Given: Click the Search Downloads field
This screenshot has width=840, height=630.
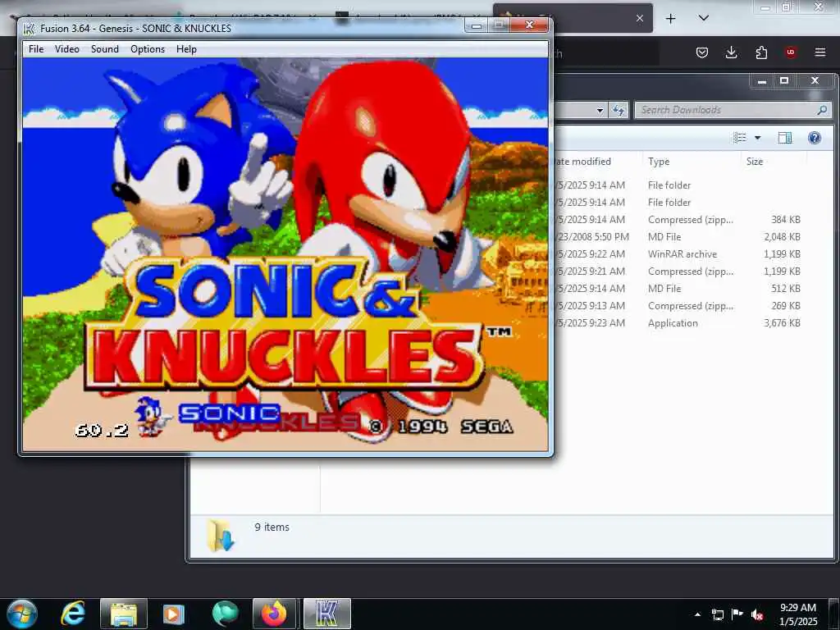Looking at the screenshot, I should [733, 111].
